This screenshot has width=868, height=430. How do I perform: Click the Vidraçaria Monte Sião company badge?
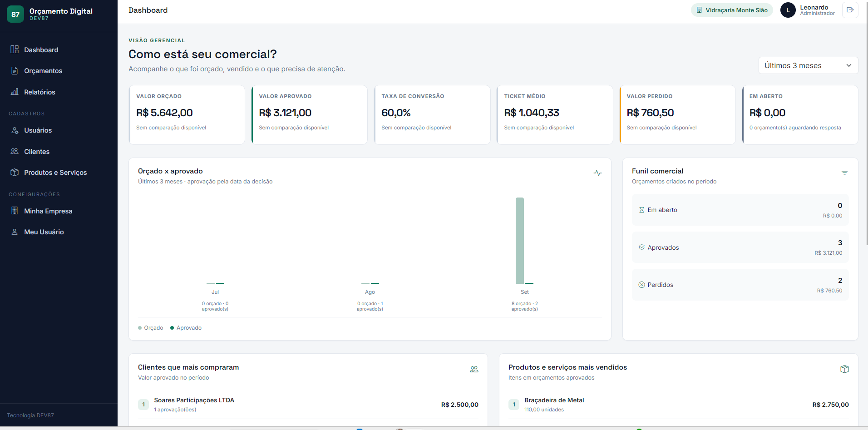click(732, 10)
